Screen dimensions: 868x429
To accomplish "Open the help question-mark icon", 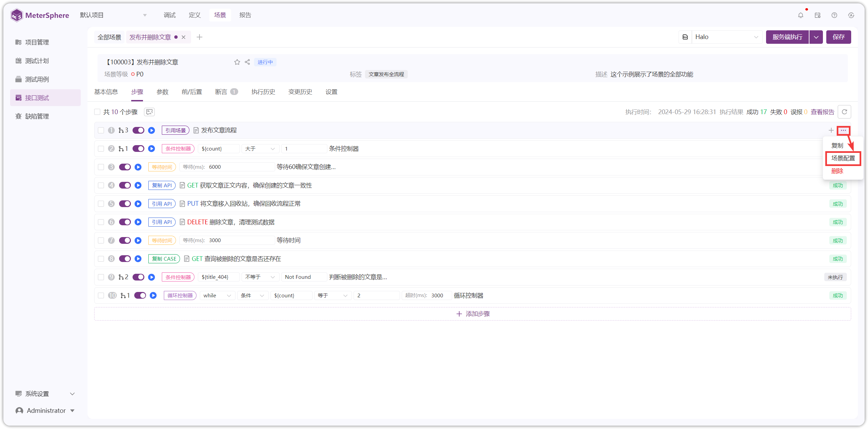I will (834, 15).
